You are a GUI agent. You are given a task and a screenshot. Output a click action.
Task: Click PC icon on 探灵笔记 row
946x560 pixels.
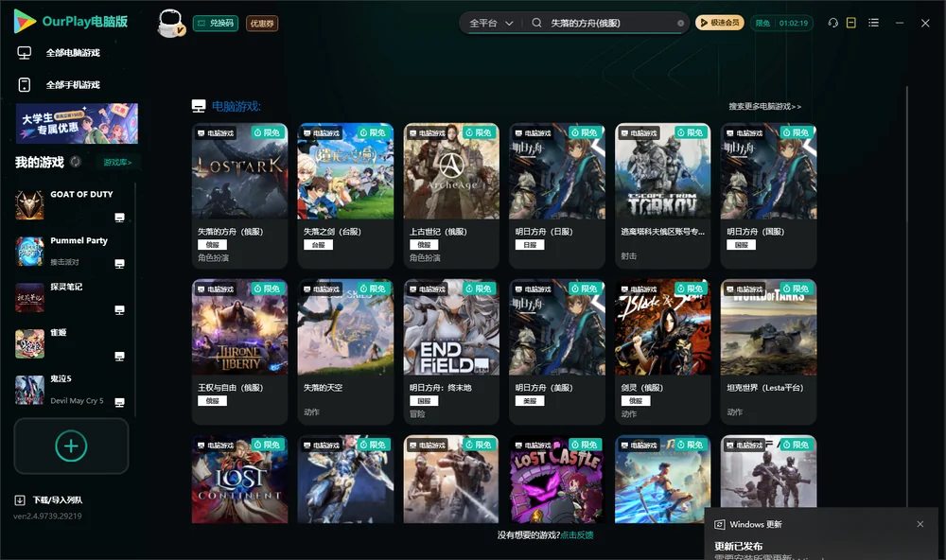click(x=119, y=310)
